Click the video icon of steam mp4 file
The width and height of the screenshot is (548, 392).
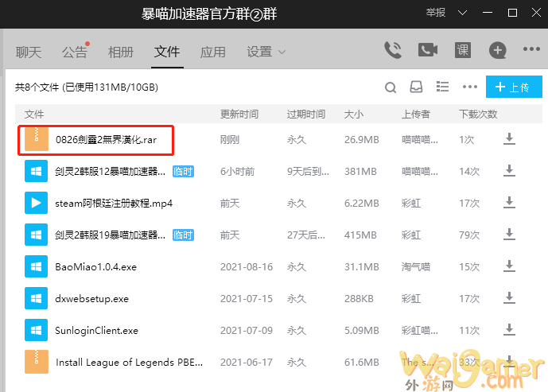tap(36, 203)
